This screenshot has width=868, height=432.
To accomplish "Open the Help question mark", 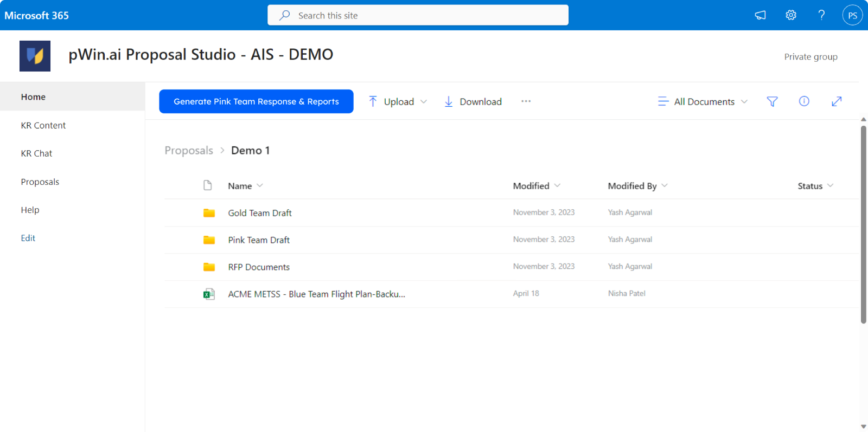I will pyautogui.click(x=821, y=15).
